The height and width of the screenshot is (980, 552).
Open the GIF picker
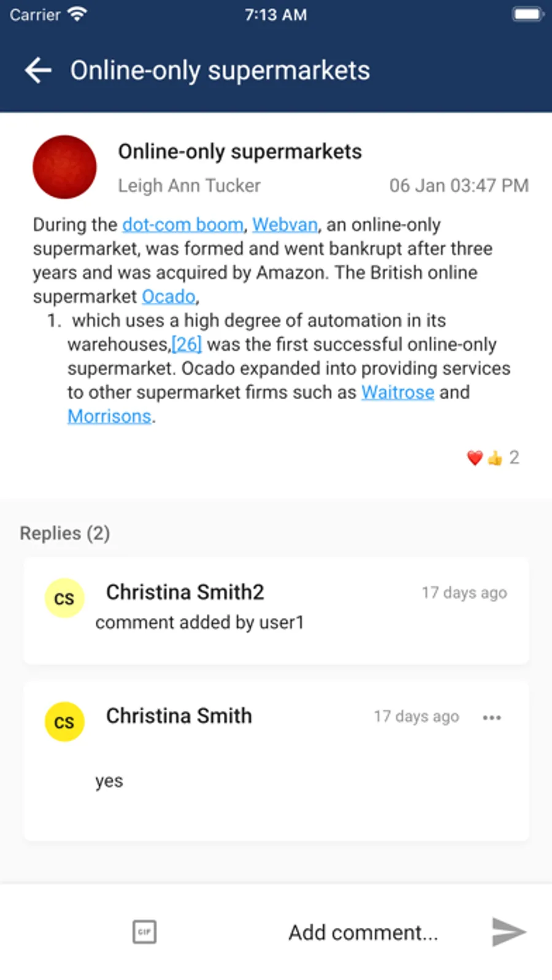[x=144, y=932]
